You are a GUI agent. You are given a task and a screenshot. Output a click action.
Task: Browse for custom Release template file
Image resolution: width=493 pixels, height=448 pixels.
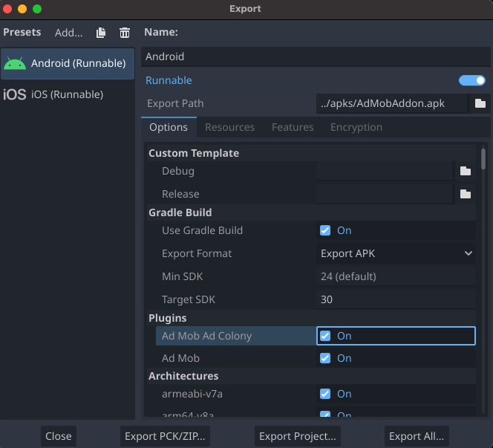click(466, 194)
